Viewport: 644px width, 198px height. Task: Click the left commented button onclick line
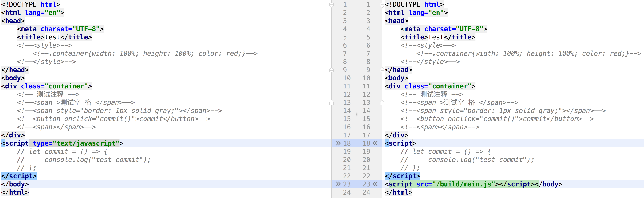click(113, 119)
